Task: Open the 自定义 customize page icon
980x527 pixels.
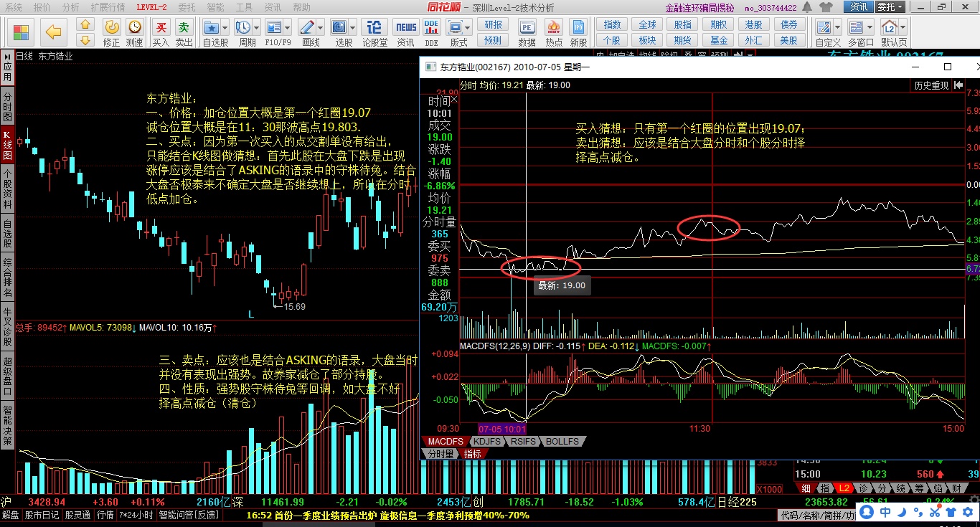Action: pyautogui.click(x=825, y=27)
